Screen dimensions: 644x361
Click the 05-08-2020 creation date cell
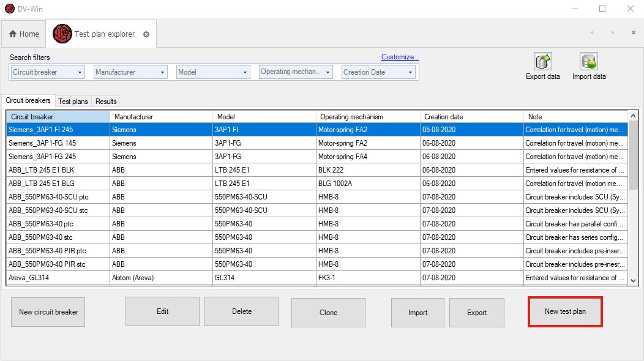472,130
